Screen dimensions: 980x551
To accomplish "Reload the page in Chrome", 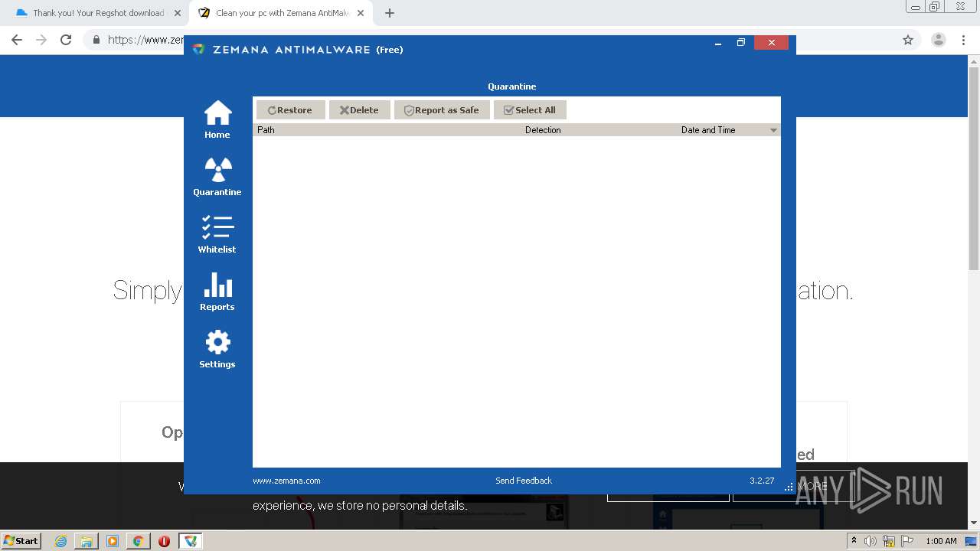I will coord(66,40).
